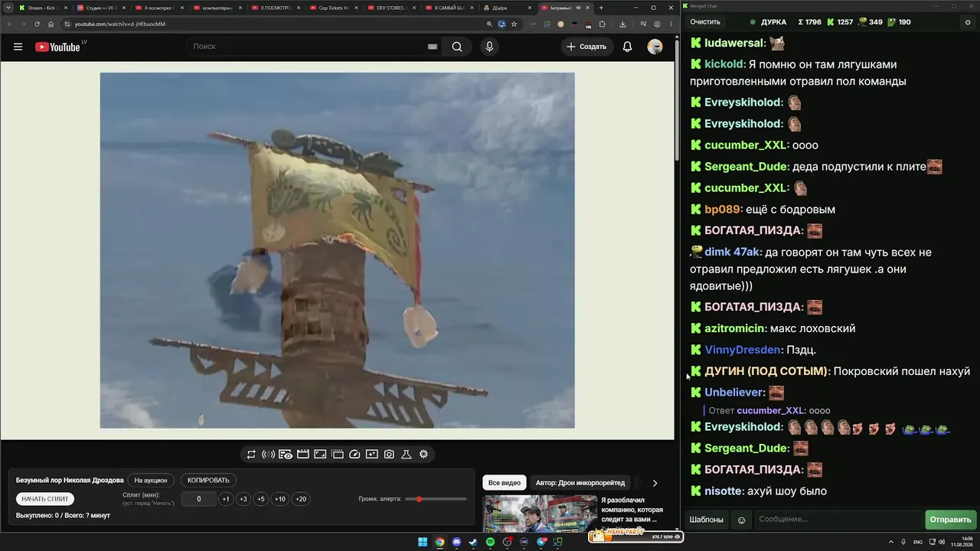Image resolution: width=980 pixels, height=551 pixels.
Task: Expand the video filter chips with arrow
Action: (655, 483)
